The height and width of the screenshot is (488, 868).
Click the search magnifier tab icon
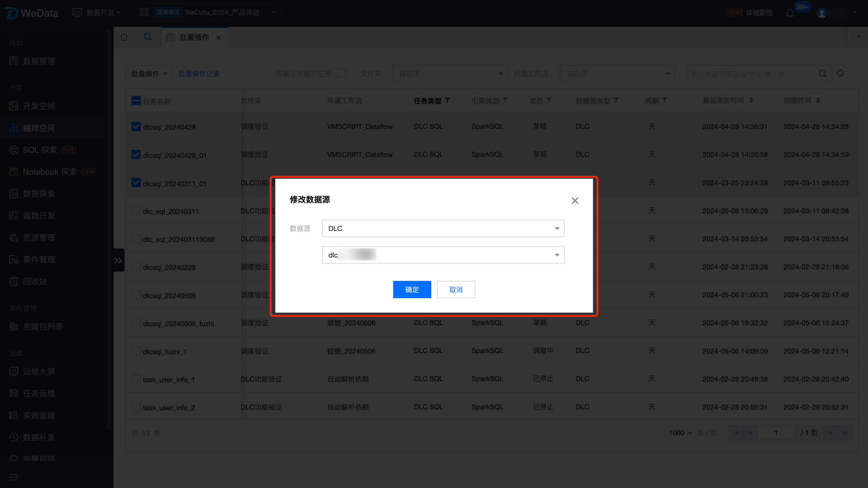tap(147, 37)
